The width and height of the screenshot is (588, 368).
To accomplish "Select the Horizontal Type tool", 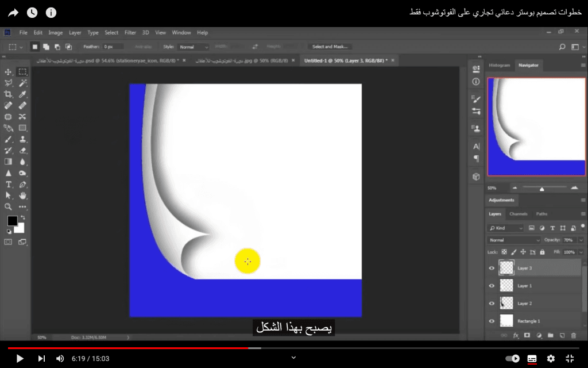I will tap(8, 185).
